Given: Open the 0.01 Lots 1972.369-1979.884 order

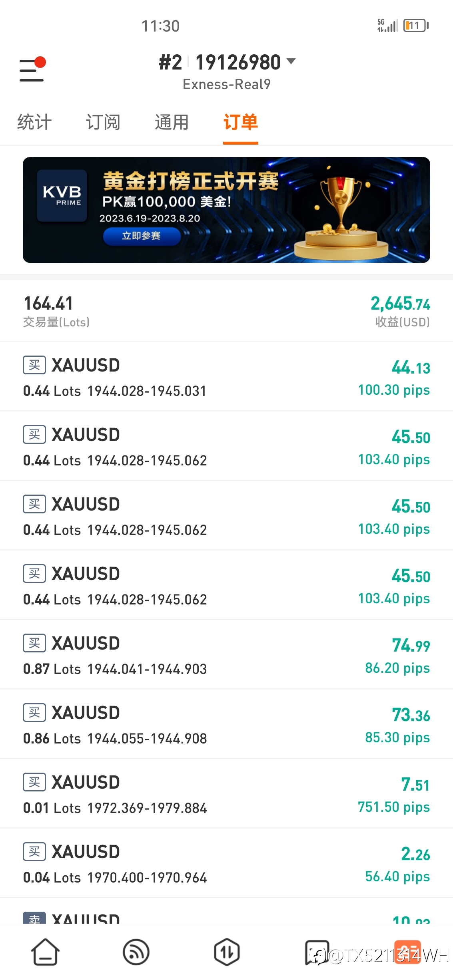Looking at the screenshot, I should [226, 793].
